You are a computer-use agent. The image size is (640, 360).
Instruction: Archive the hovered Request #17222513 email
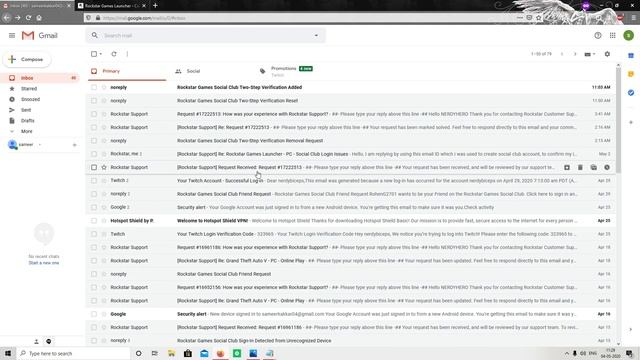567,167
